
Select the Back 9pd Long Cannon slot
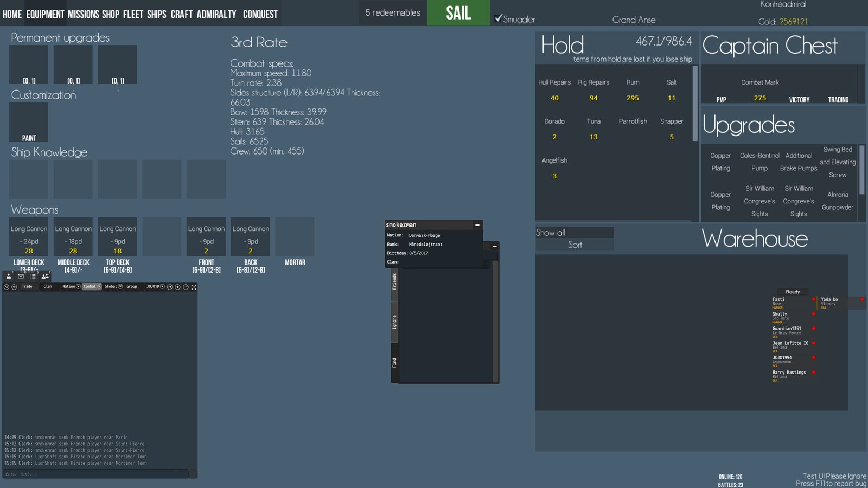251,237
